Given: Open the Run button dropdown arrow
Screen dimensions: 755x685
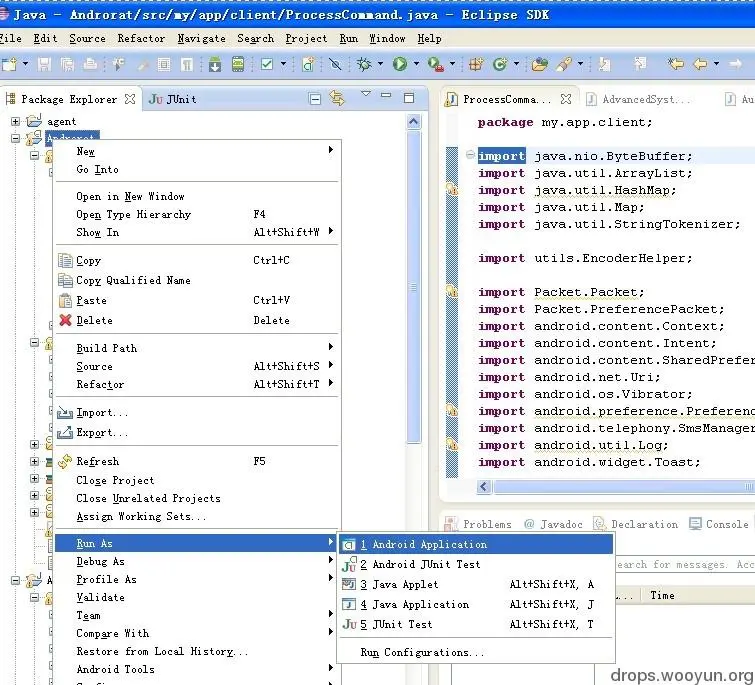Looking at the screenshot, I should click(416, 64).
